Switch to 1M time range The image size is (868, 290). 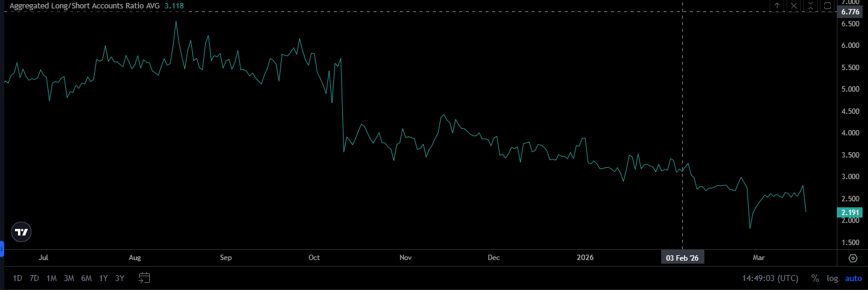[x=52, y=278]
